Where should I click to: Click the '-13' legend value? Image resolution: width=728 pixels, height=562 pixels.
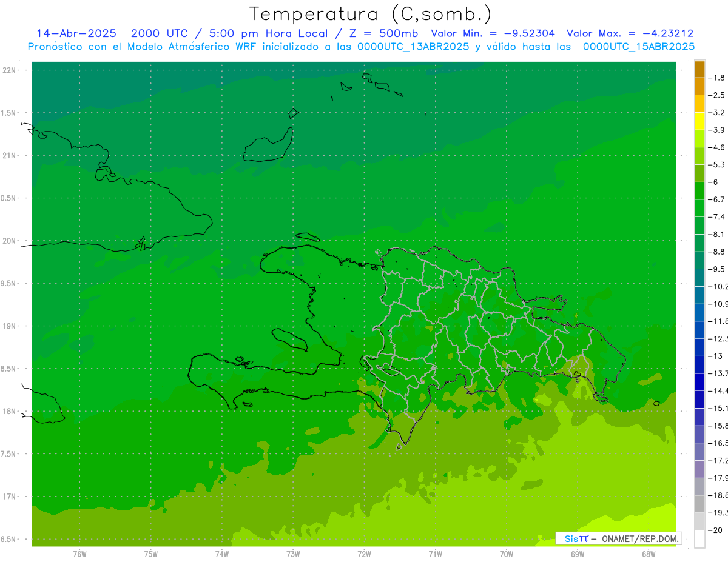point(715,356)
